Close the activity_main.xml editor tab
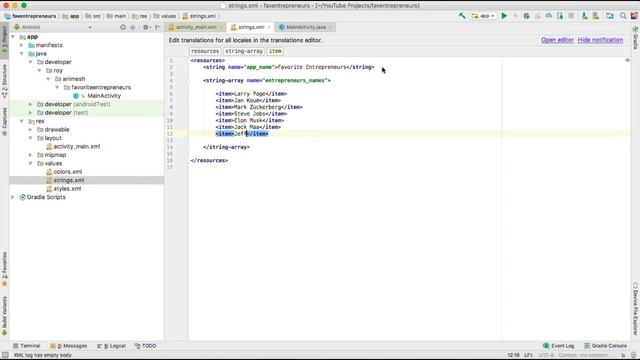The height and width of the screenshot is (360, 640). coord(221,27)
